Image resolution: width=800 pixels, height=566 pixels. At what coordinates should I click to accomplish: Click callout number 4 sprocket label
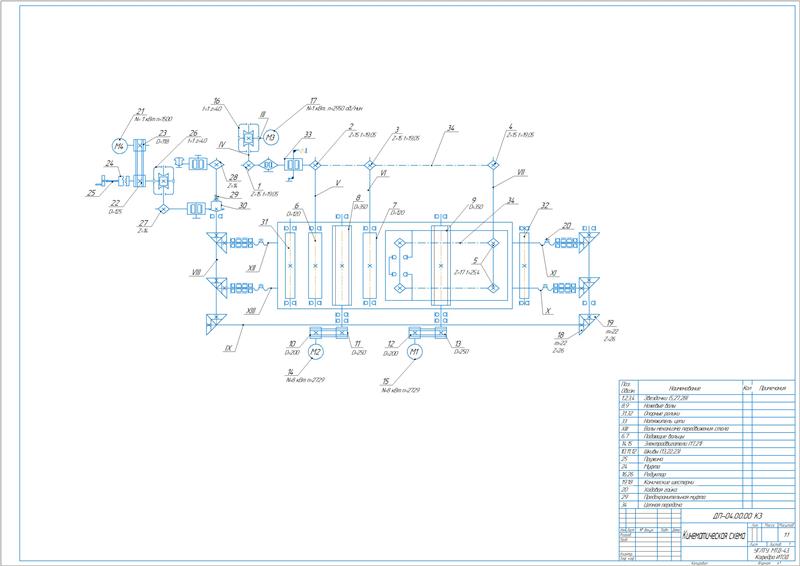(510, 126)
